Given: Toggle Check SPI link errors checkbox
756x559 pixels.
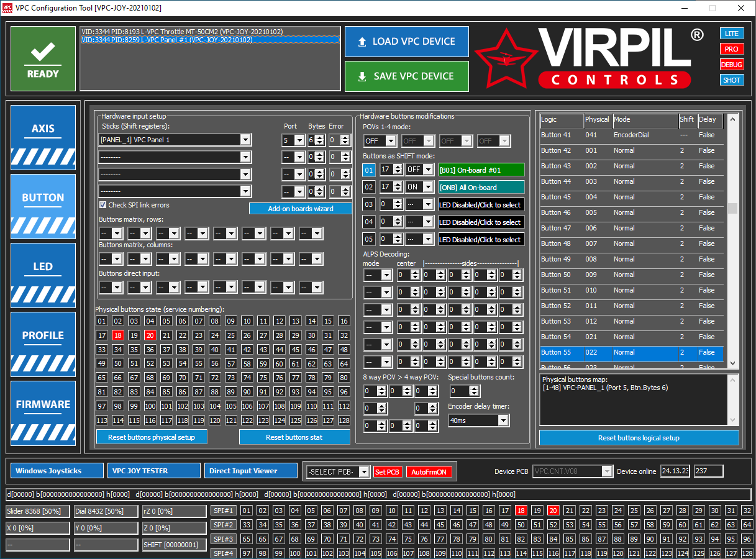Looking at the screenshot, I should [103, 205].
